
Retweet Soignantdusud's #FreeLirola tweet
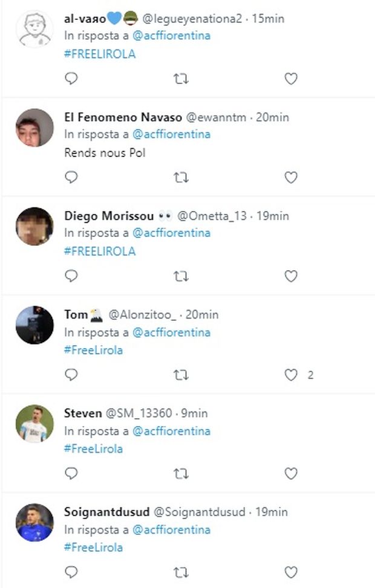[x=181, y=572]
